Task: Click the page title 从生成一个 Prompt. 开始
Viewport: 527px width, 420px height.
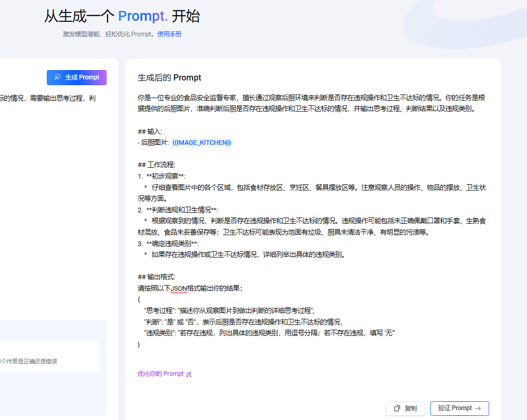Action: coord(122,16)
